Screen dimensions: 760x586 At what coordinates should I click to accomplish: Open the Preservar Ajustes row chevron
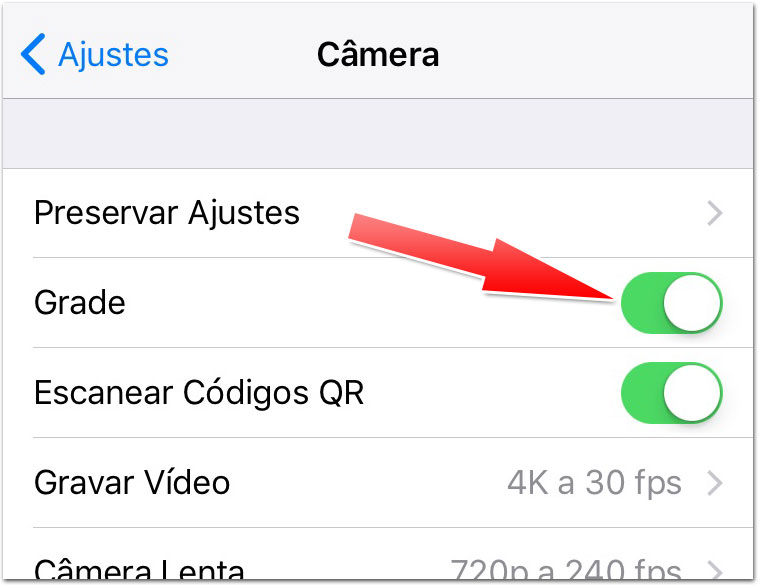715,213
